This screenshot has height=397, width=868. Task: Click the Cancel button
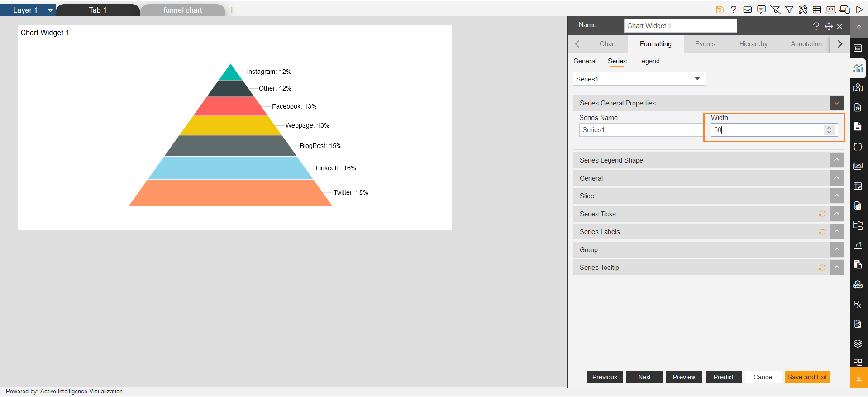(763, 377)
